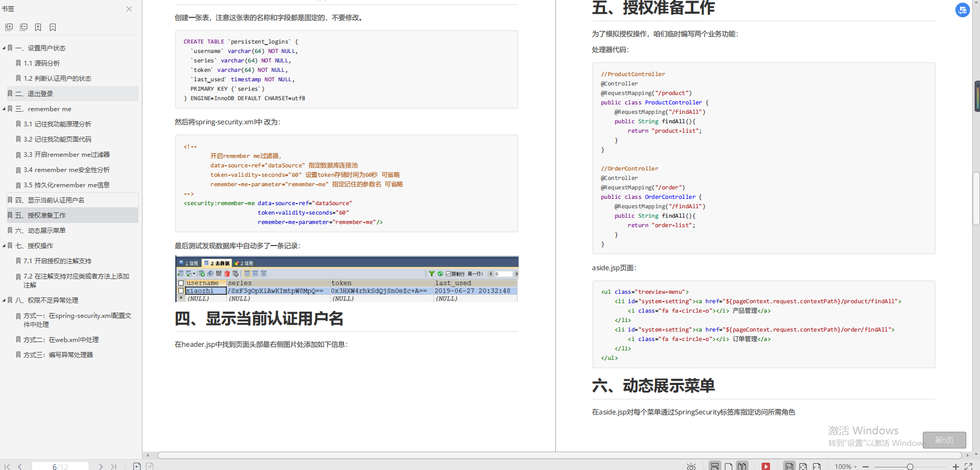Click the horizontal scrollbar at the bottom
Image resolution: width=980 pixels, height=470 pixels.
pyautogui.click(x=560, y=455)
